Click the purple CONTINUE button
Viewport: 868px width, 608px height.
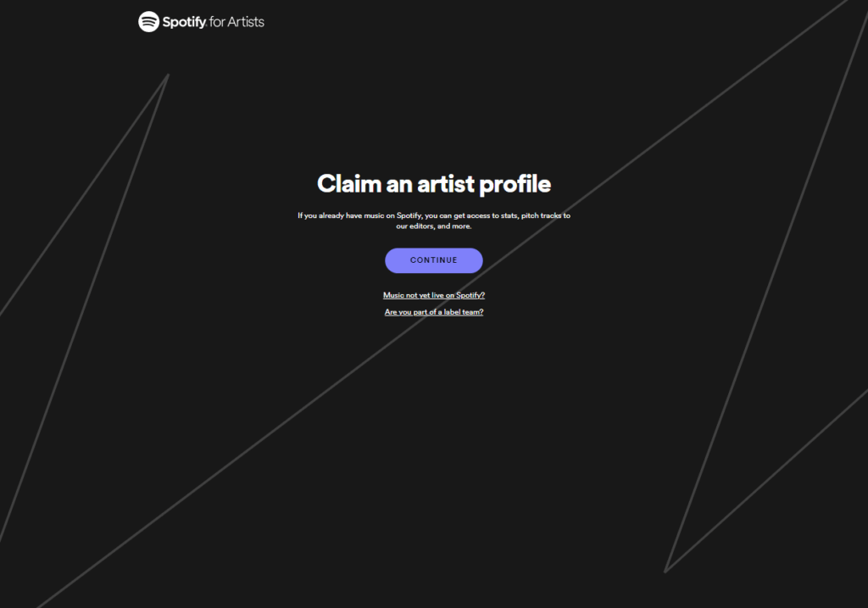click(x=433, y=260)
